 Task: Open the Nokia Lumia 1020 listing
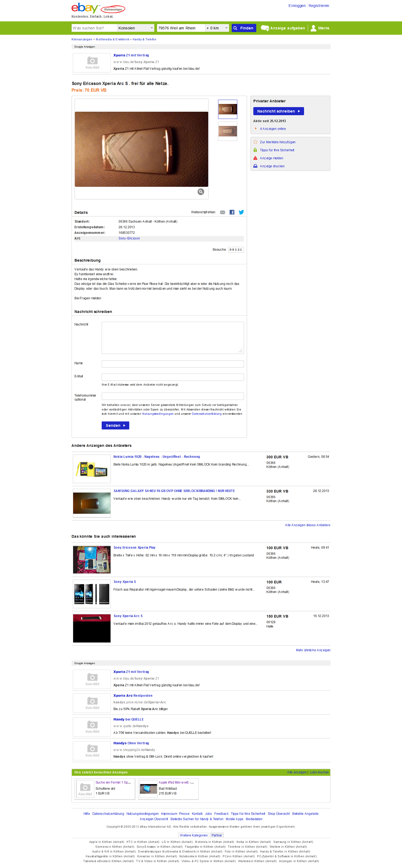click(157, 457)
